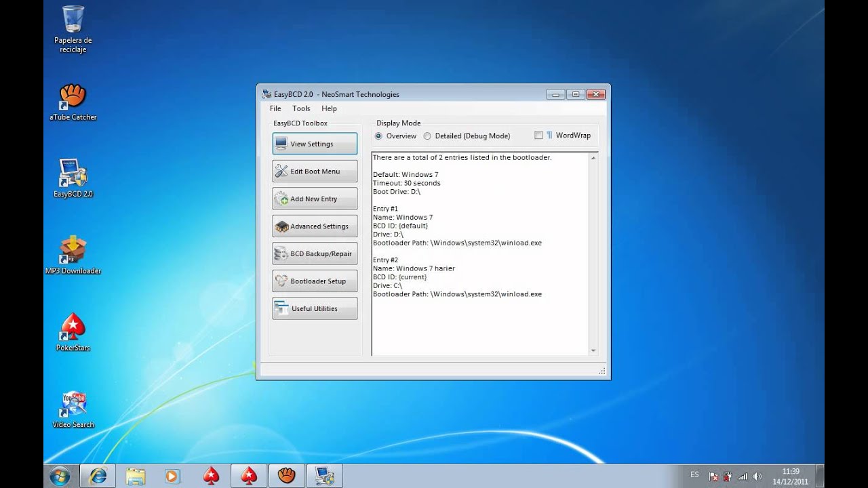Select Detailed (Debug Mode) radio button
Viewport: 868px width, 488px height.
467,136
